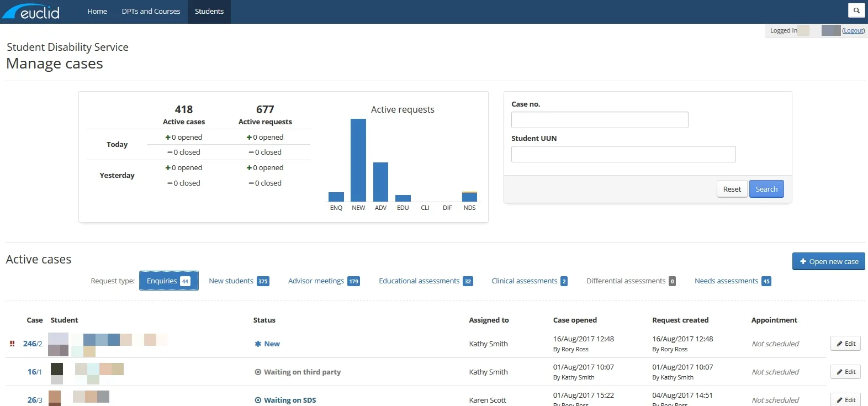
Task: Click the Search button
Action: pos(766,189)
